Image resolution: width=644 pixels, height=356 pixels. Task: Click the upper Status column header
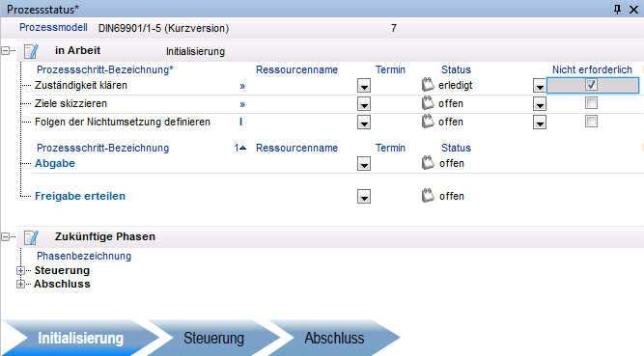456,69
